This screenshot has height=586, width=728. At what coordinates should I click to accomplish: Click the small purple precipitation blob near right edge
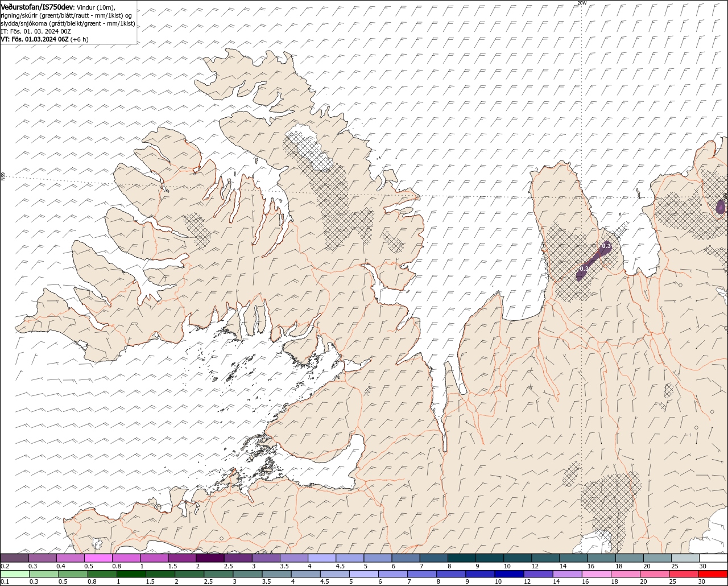point(721,207)
